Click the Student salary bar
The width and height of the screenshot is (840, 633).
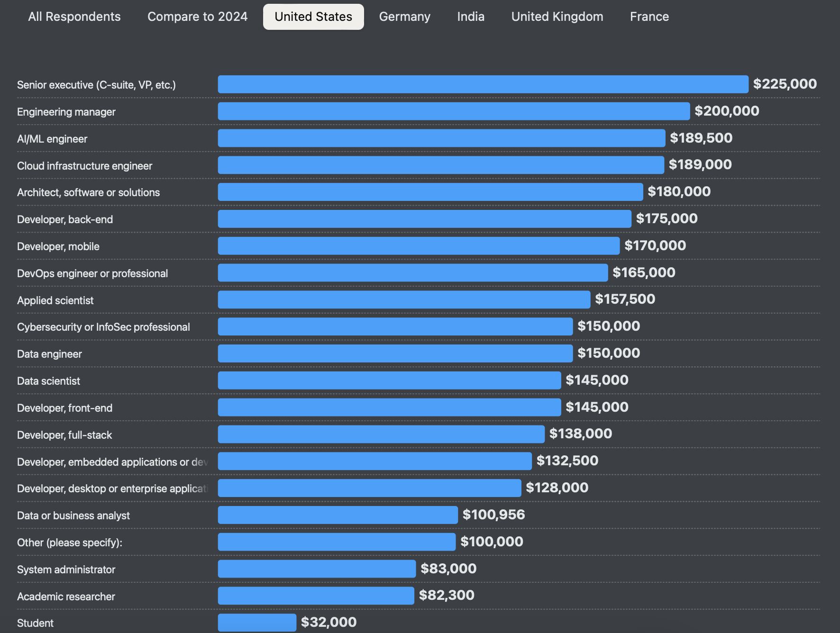[x=257, y=623]
